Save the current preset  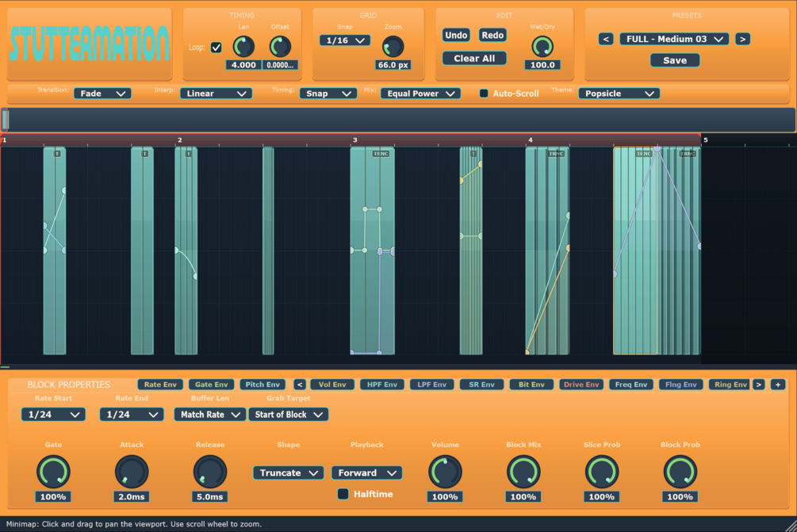point(675,60)
